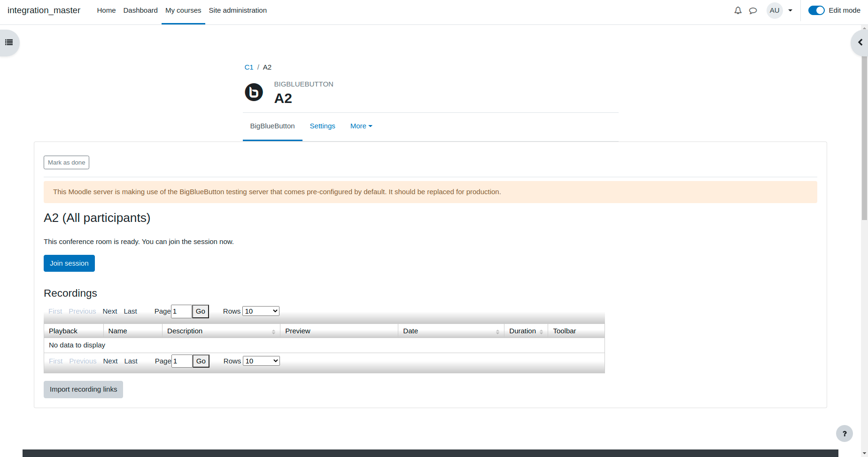Viewport: 868px width, 457px height.
Task: Click the Toolbar column header
Action: 576,331
